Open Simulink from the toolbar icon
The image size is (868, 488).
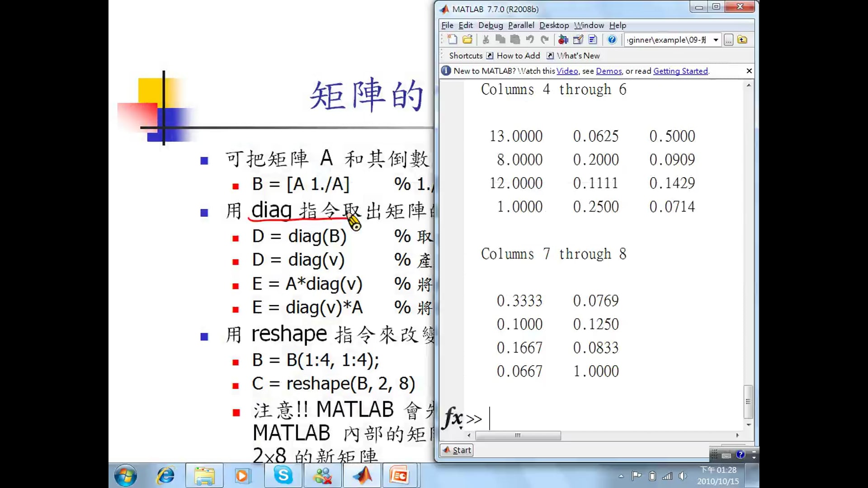point(563,40)
